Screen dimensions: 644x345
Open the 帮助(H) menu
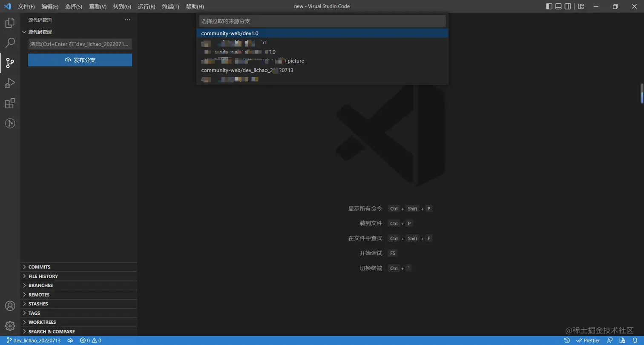click(195, 6)
